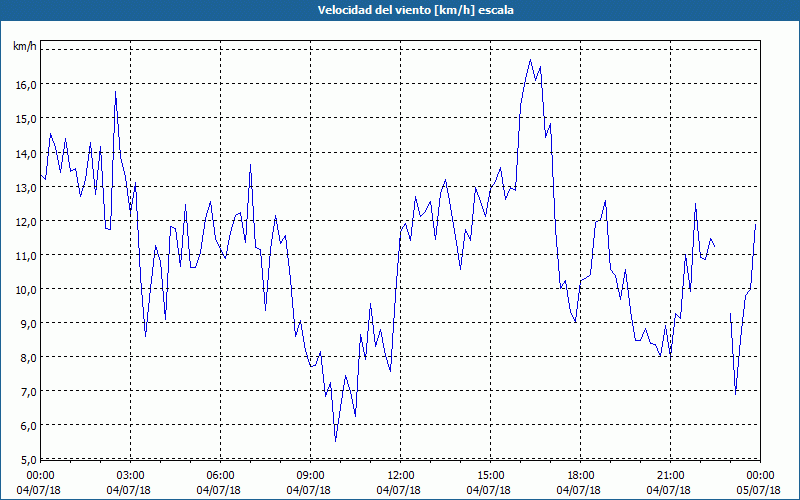Select the '16,0' y-axis value
This screenshot has width=800, height=500.
pos(26,85)
